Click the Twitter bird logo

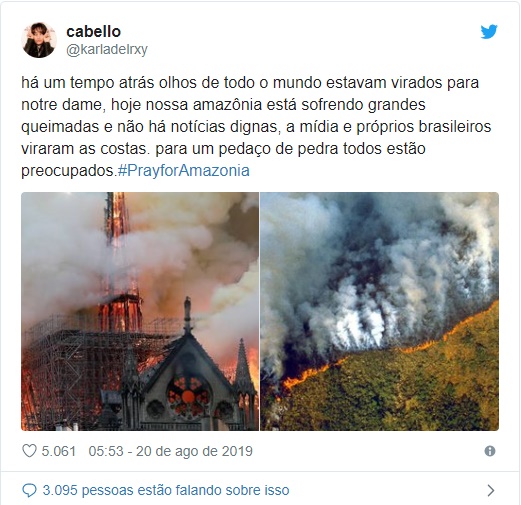coord(489,31)
